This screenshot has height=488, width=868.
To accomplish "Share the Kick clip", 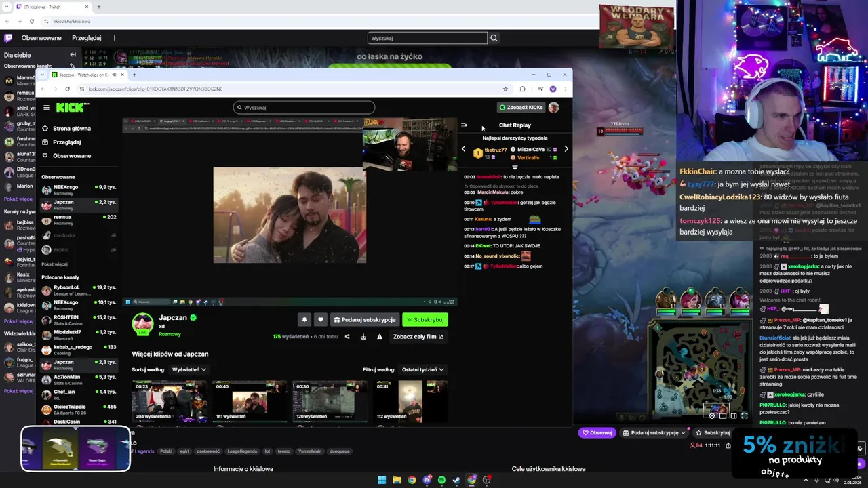I will (x=347, y=336).
